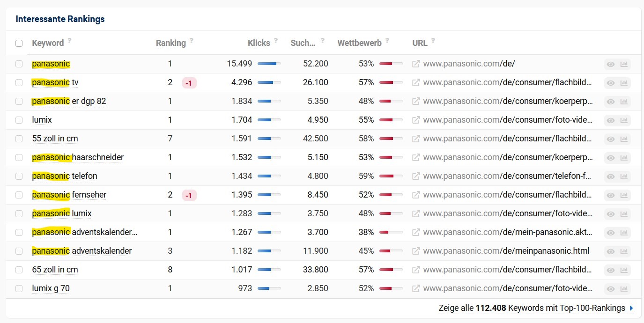
Task: Click eye icon in panasonic tv row
Action: click(610, 83)
